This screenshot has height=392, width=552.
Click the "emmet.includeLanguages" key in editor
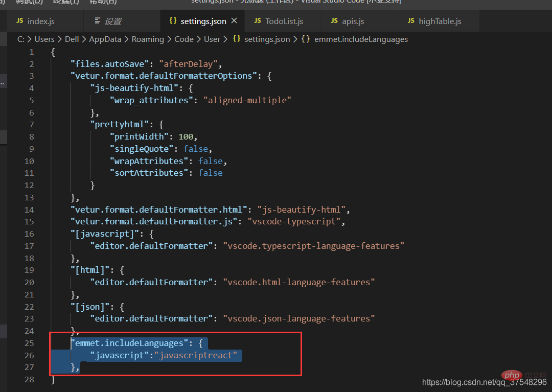[129, 343]
